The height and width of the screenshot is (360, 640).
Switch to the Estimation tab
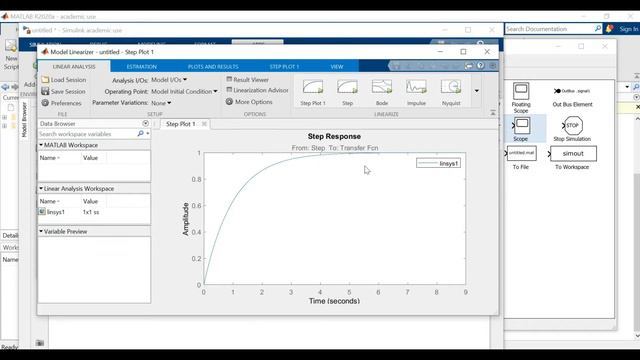[142, 67]
